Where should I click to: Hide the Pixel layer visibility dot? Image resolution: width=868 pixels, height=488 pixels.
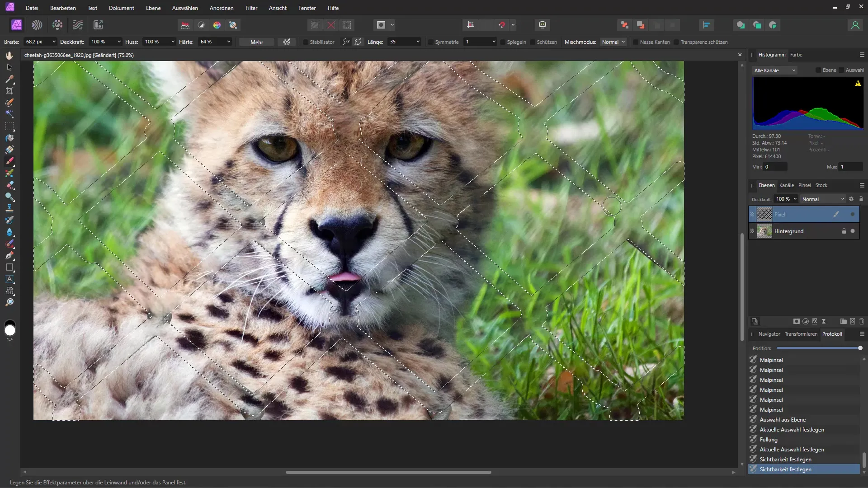pyautogui.click(x=853, y=215)
